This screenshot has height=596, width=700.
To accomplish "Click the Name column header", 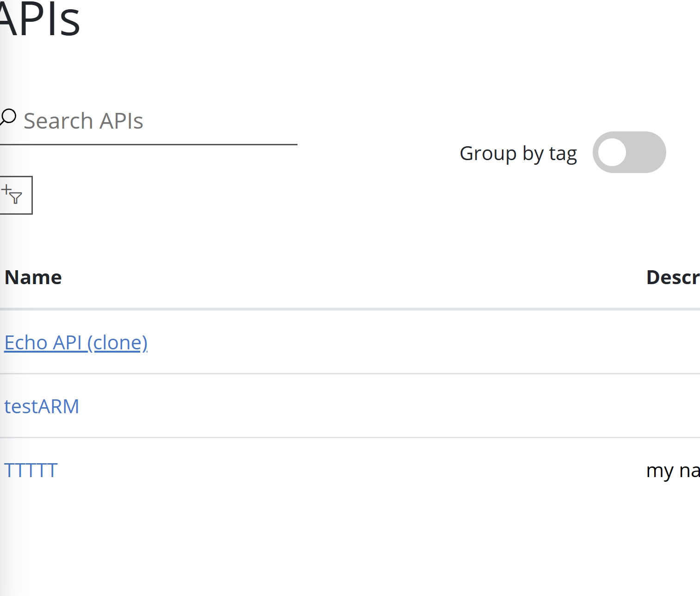I will coord(33,277).
